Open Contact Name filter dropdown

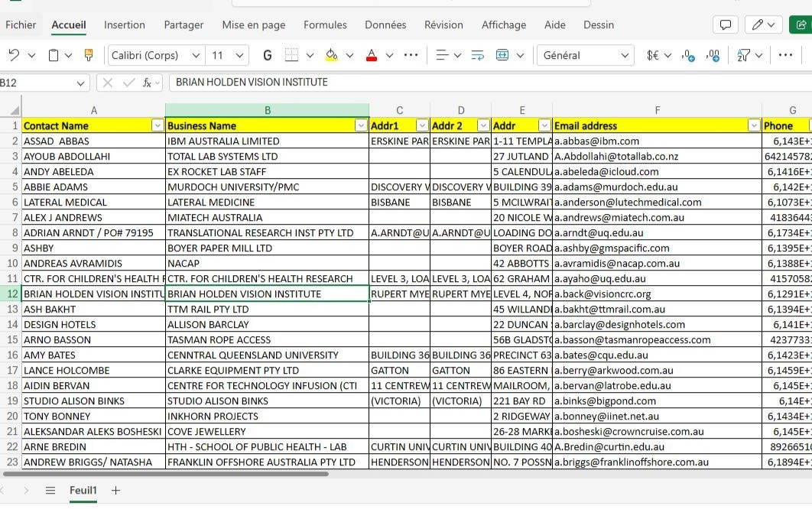click(x=157, y=125)
